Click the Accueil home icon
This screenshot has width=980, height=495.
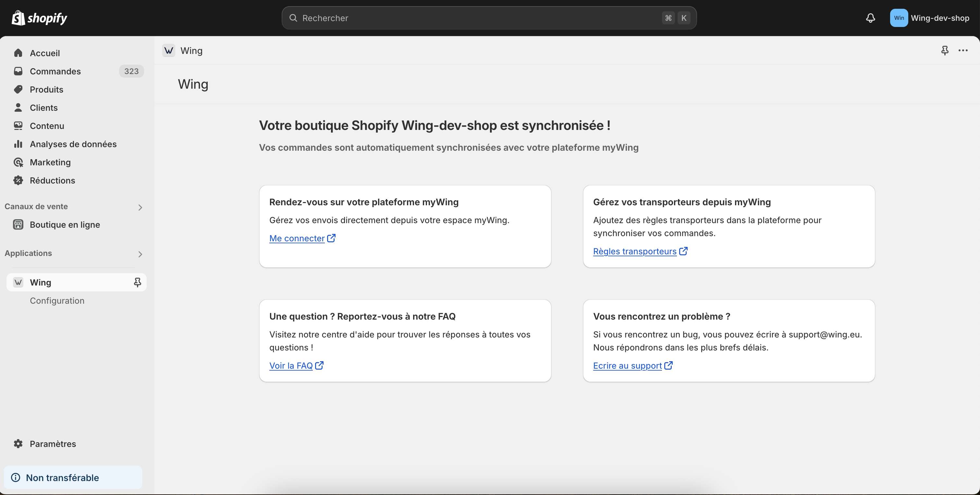tap(18, 53)
